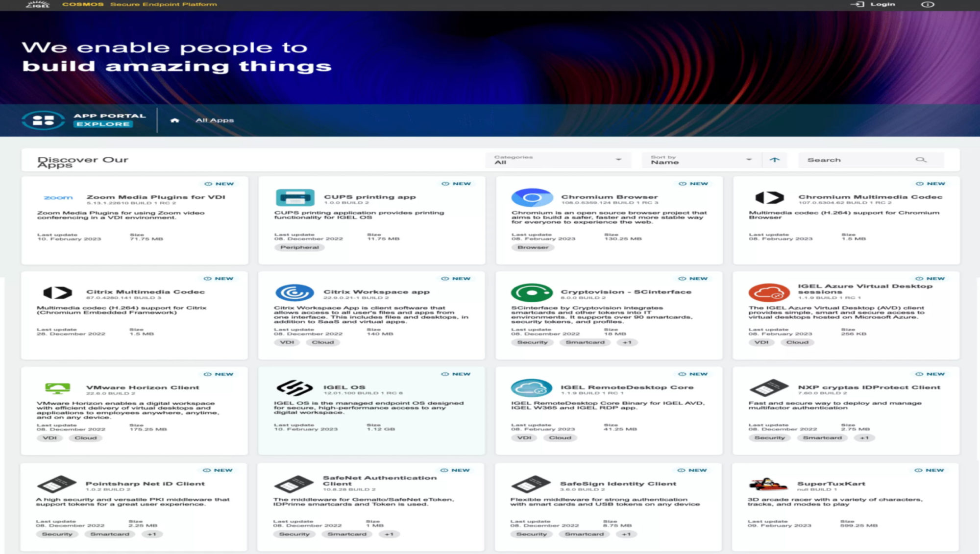Open the Login link in the header
This screenshot has width=980, height=554.
pos(873,4)
